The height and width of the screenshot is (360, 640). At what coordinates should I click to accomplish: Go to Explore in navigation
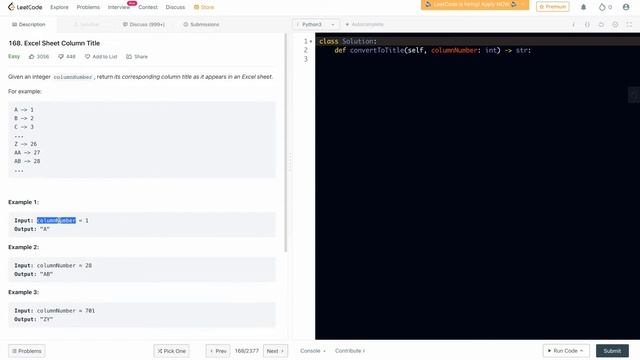tap(59, 7)
